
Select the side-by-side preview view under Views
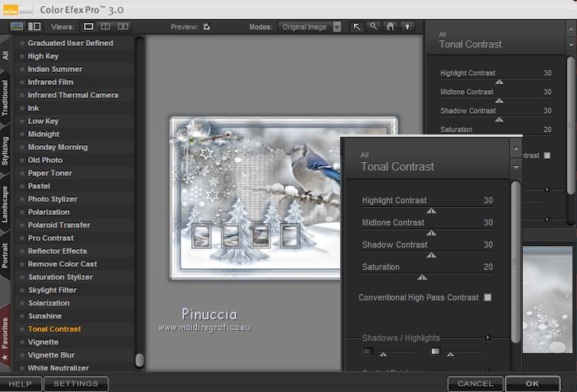[123, 27]
